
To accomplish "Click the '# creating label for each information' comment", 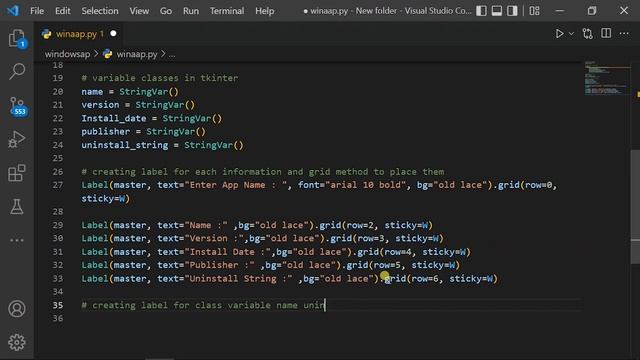I will coord(263,172).
